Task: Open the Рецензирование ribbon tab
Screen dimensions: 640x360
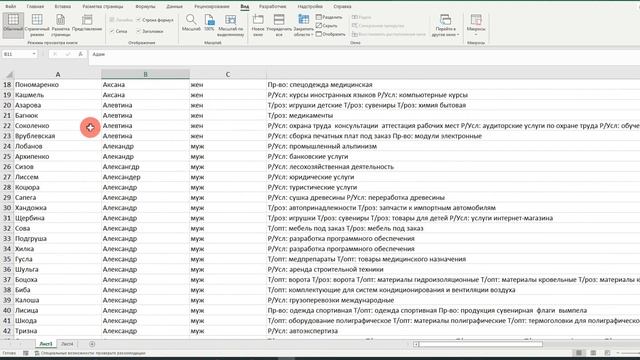Action: coord(212,7)
